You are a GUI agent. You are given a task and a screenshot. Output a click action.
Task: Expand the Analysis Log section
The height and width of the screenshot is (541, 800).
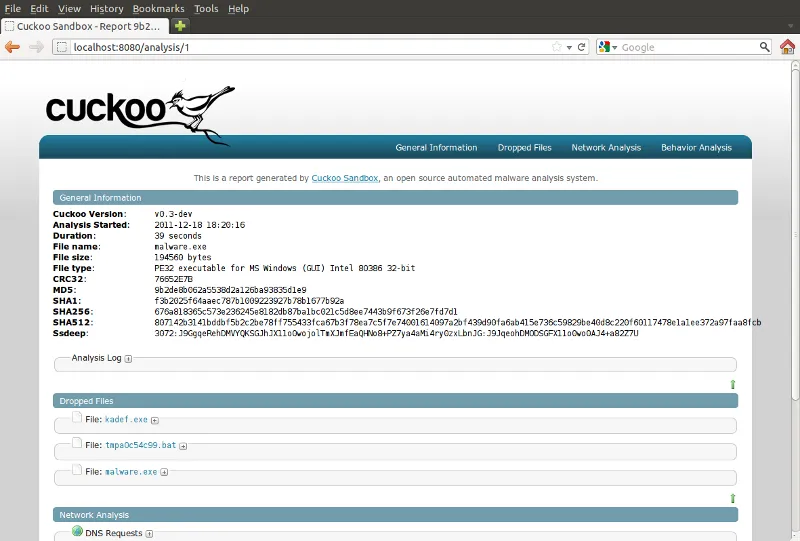[128, 359]
